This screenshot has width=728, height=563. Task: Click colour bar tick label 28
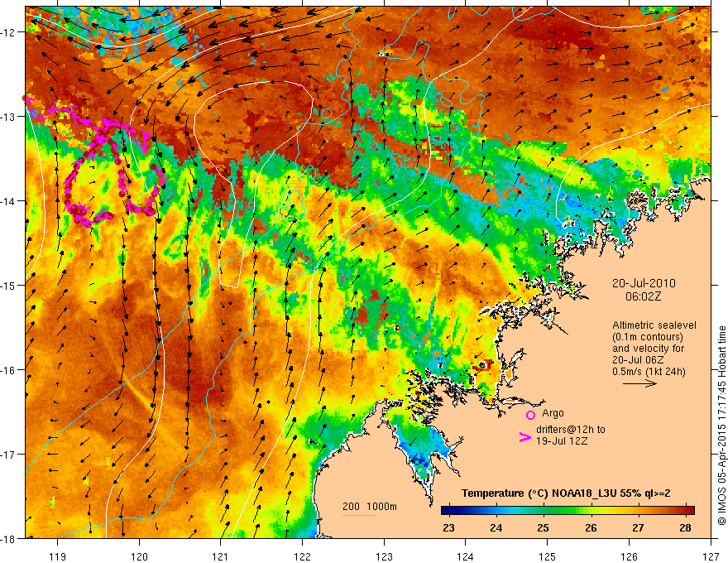(x=685, y=527)
